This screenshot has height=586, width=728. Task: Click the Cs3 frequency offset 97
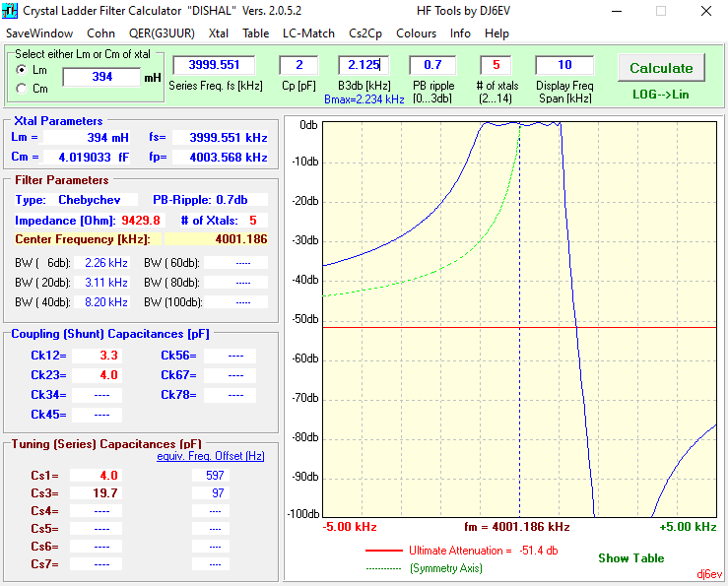point(210,493)
